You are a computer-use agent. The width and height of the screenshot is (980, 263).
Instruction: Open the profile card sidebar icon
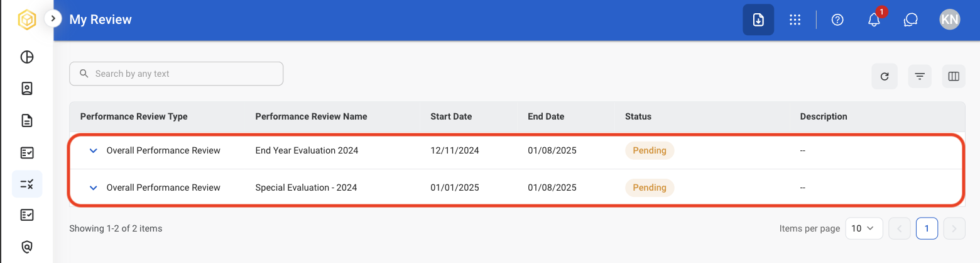click(x=27, y=89)
